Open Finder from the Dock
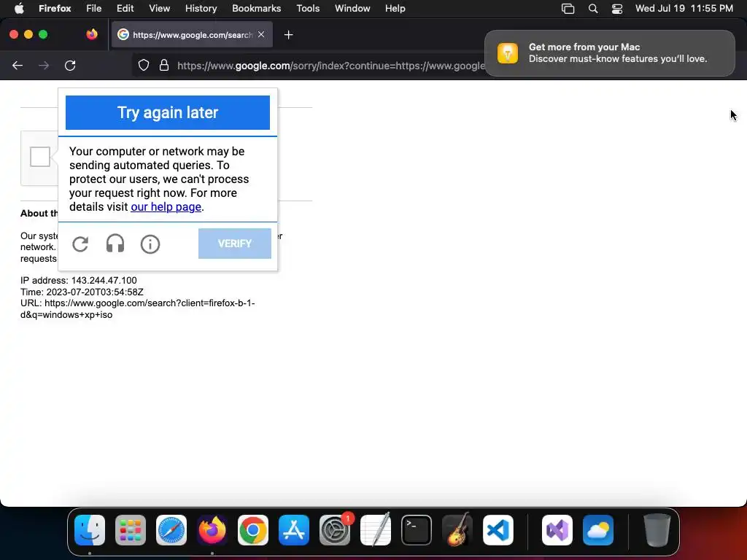This screenshot has height=560, width=747. pyautogui.click(x=90, y=529)
